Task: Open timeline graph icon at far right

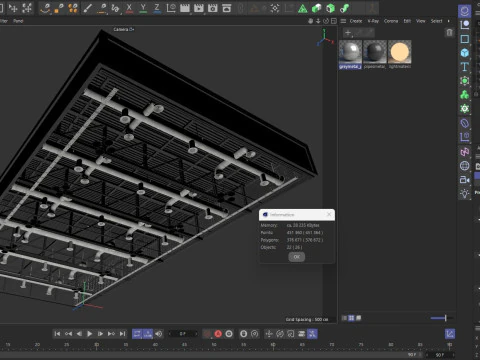Action: (450, 334)
